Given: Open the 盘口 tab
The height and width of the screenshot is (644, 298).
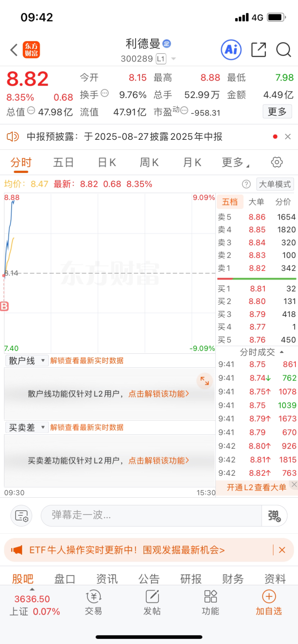Looking at the screenshot, I should 65,579.
